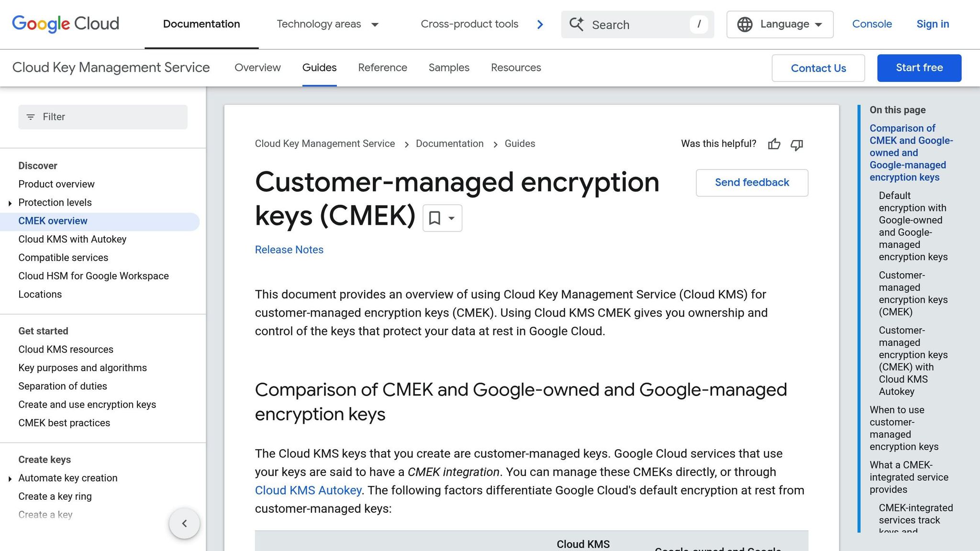Select Cross-product tools menu

tap(469, 24)
